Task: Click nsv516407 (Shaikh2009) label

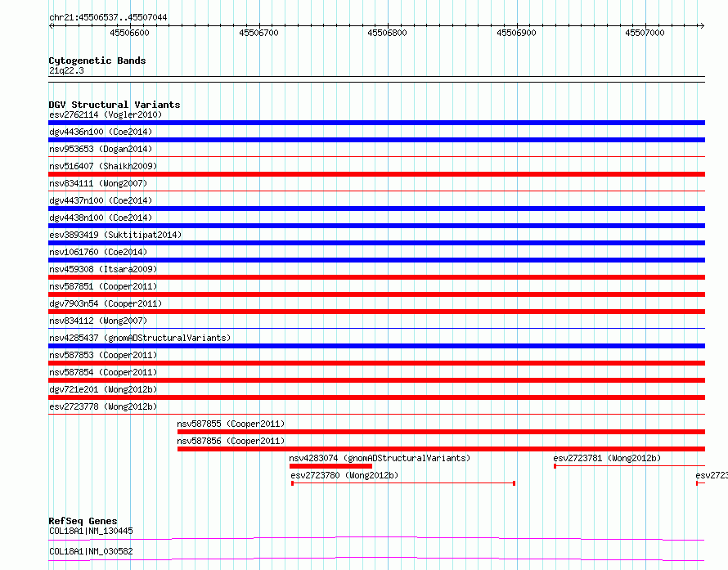Action: click(103, 166)
